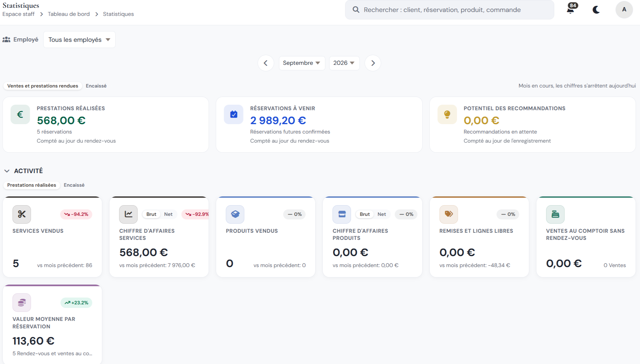Click the shop icon on Chiffre d'affaires produits
Viewport: 640px width, 364px height.
click(x=342, y=214)
